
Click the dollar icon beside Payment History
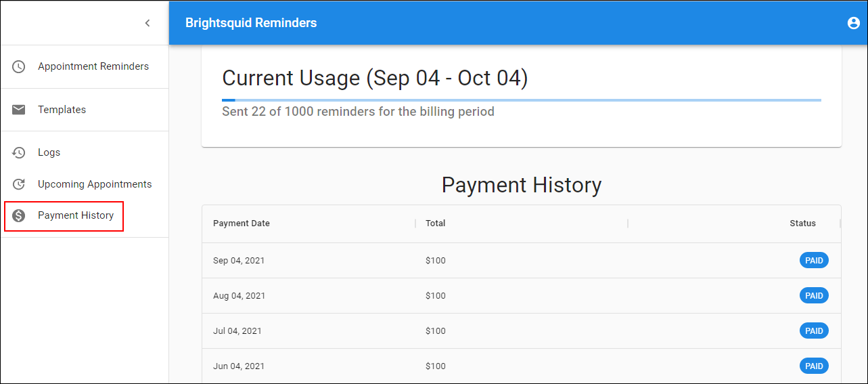(19, 216)
